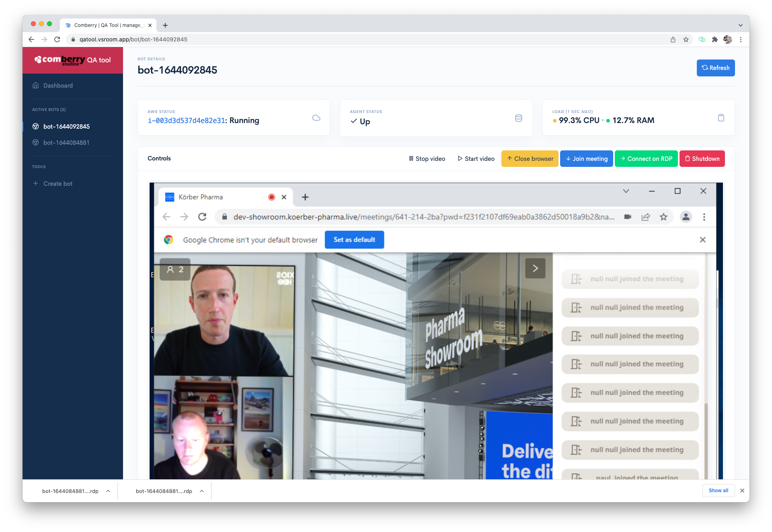Reload the qatool page
This screenshot has width=772, height=532.
57,39
